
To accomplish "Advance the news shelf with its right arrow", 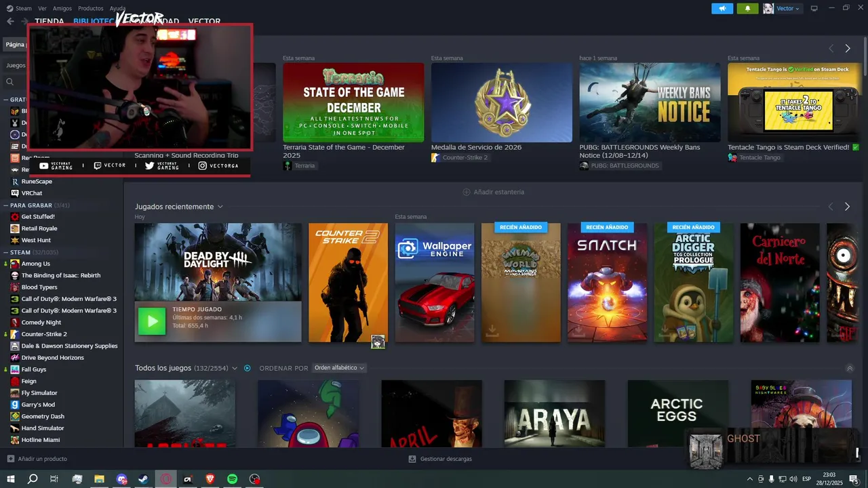I will click(x=848, y=48).
